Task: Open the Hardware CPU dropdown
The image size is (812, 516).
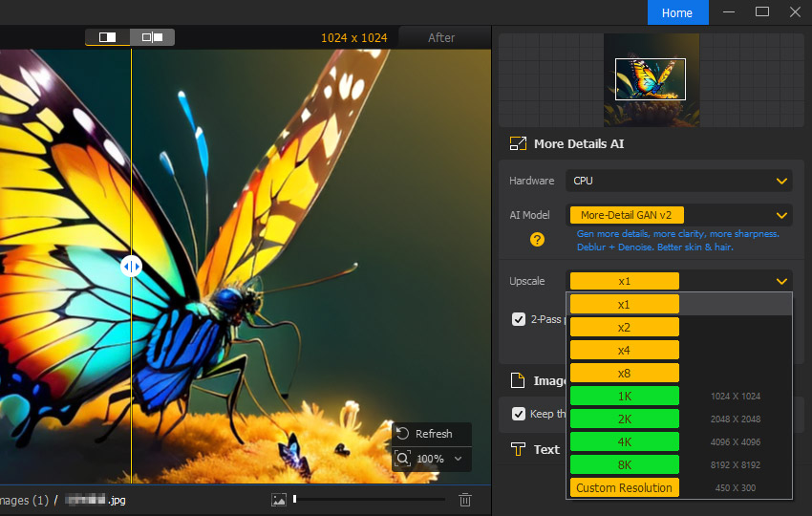Action: (x=679, y=181)
